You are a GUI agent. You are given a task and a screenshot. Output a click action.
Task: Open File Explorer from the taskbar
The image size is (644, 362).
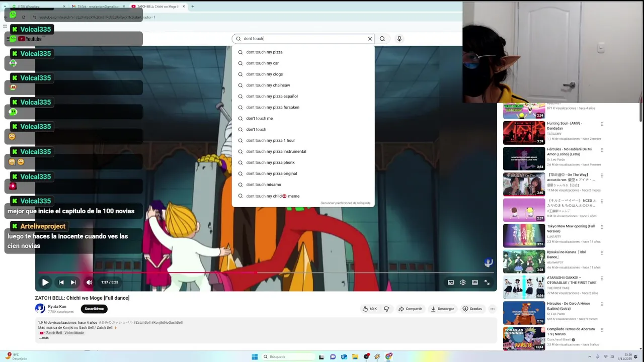pyautogui.click(x=355, y=356)
